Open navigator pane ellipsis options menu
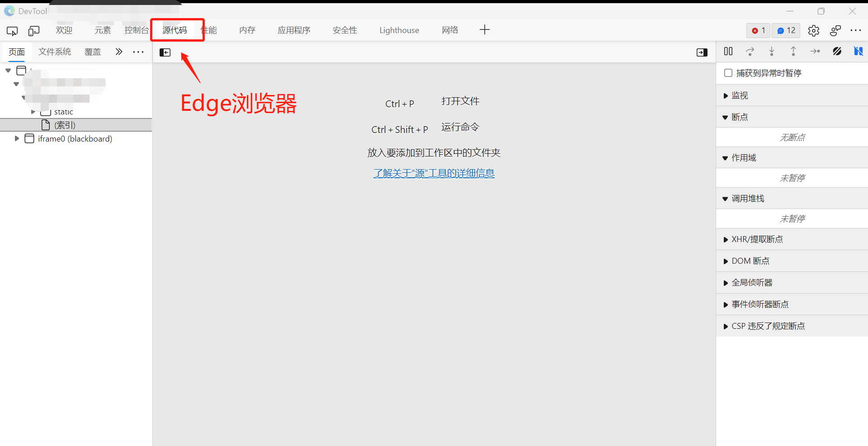This screenshot has height=446, width=868. tap(138, 52)
